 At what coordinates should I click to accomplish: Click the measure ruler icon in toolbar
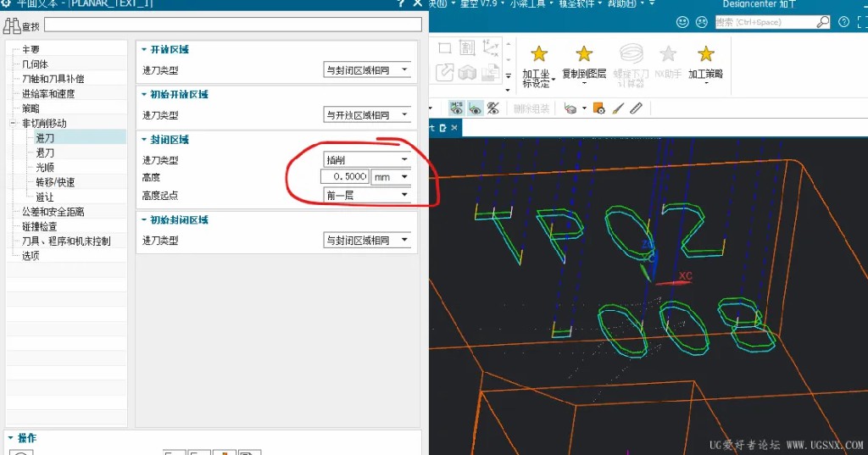click(636, 108)
